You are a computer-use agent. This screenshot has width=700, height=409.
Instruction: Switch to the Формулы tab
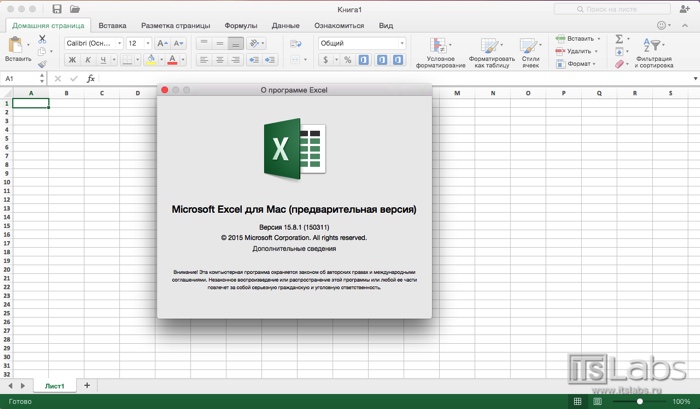[241, 25]
